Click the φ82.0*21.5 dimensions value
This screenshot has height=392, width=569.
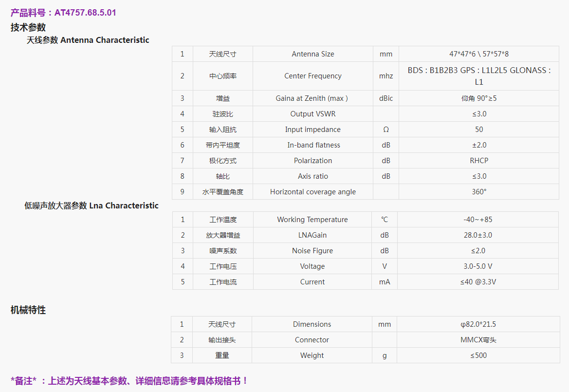(477, 324)
